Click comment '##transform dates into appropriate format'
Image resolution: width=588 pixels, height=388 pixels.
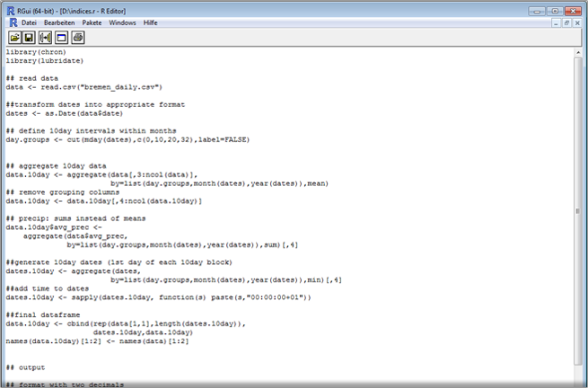[x=95, y=105]
